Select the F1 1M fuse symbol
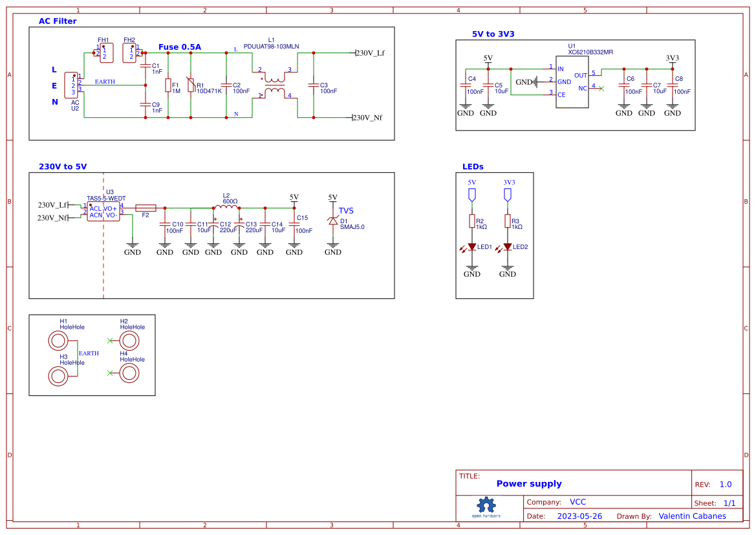756x535 pixels. click(168, 86)
